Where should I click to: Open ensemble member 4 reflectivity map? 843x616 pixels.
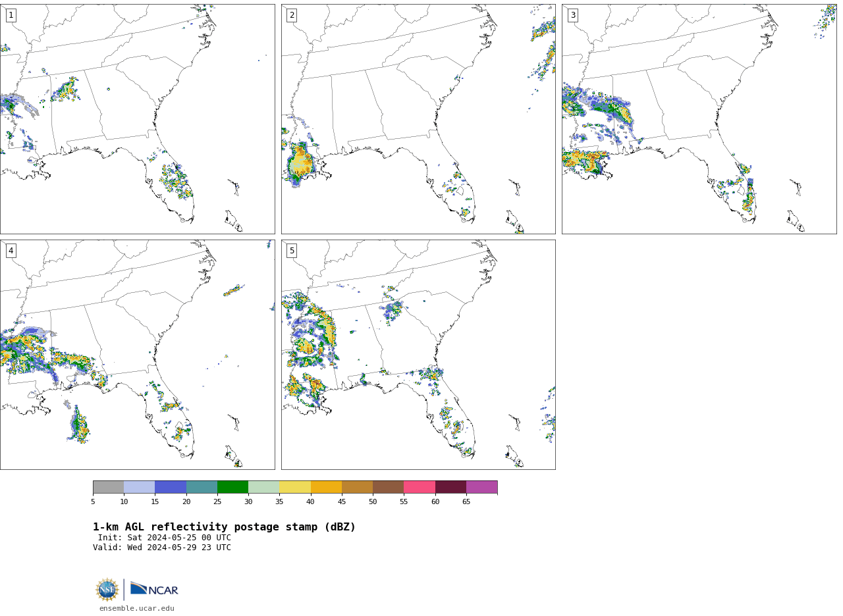137,355
